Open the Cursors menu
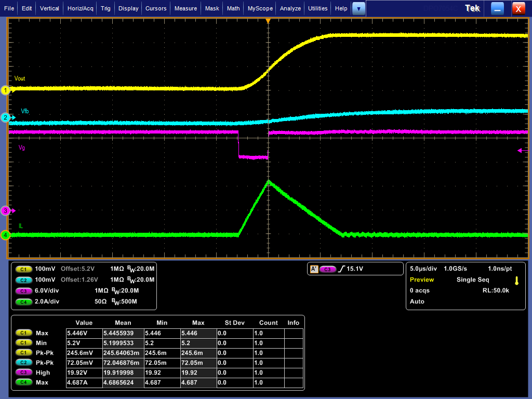 click(156, 8)
